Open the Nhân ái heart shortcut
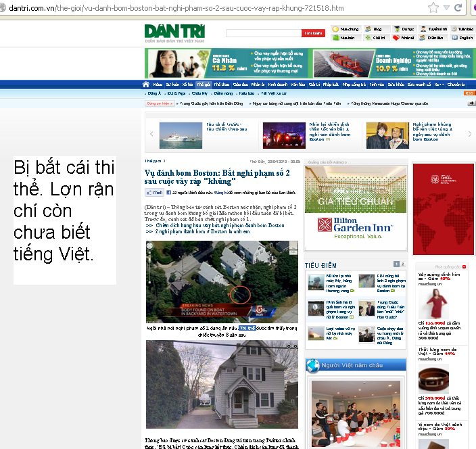Viewport: 476px width, 449px height. pos(404,38)
